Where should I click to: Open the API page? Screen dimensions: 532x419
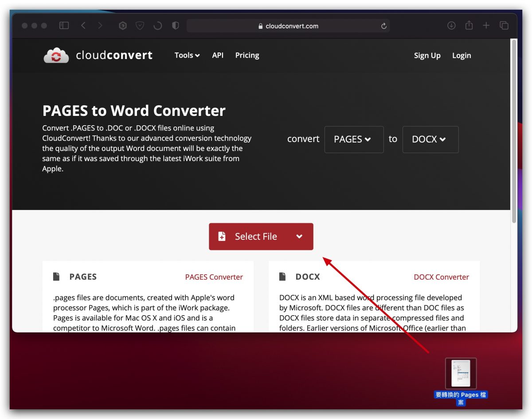(218, 55)
